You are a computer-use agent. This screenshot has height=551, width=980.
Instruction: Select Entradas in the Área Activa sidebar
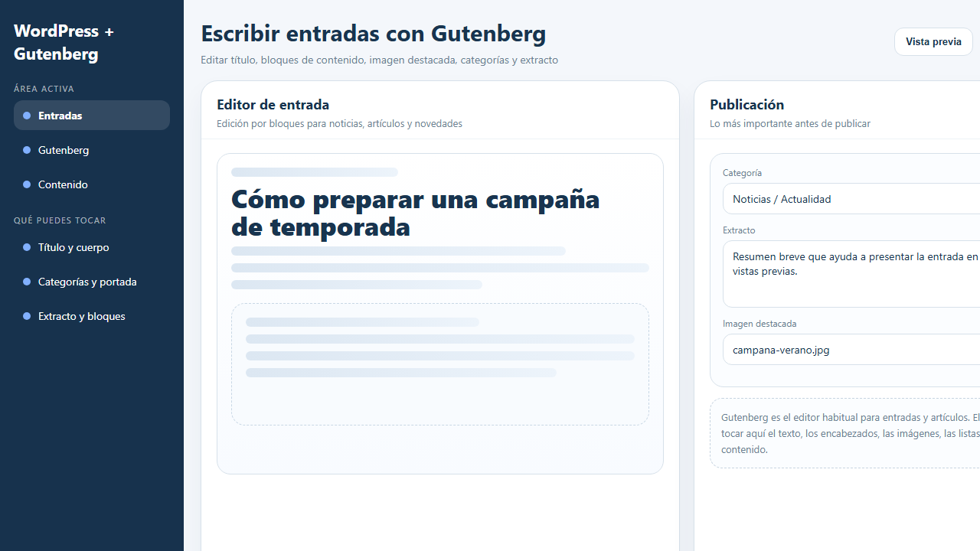[60, 115]
